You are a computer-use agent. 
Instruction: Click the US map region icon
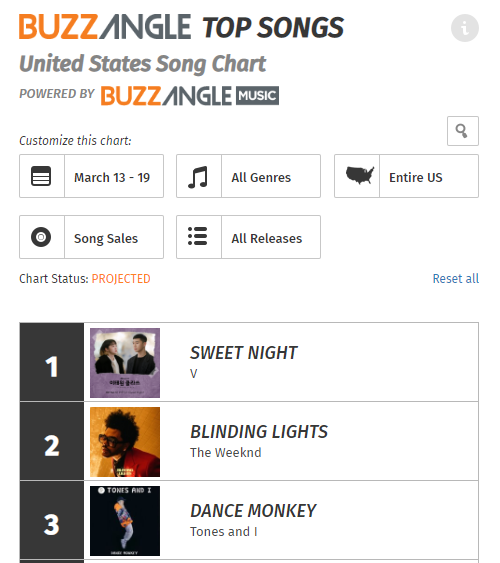pyautogui.click(x=359, y=175)
